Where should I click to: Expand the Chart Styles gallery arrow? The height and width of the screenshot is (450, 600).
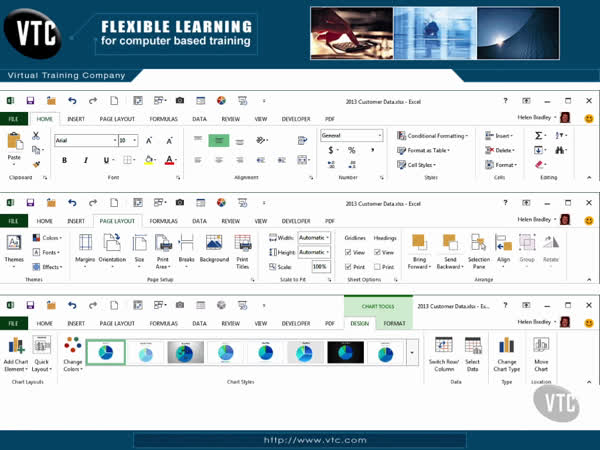412,352
